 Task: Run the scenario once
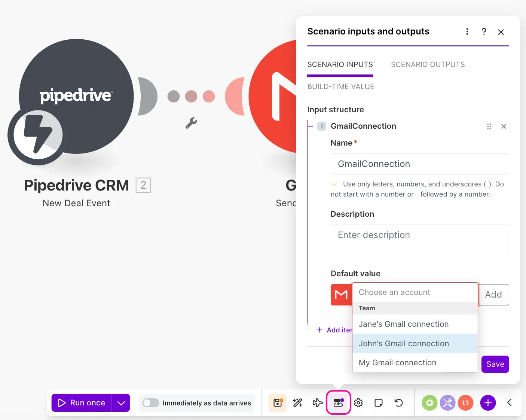pyautogui.click(x=82, y=403)
